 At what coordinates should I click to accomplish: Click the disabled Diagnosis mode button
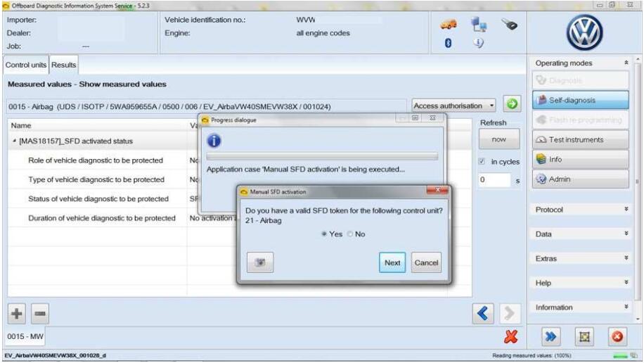point(580,80)
